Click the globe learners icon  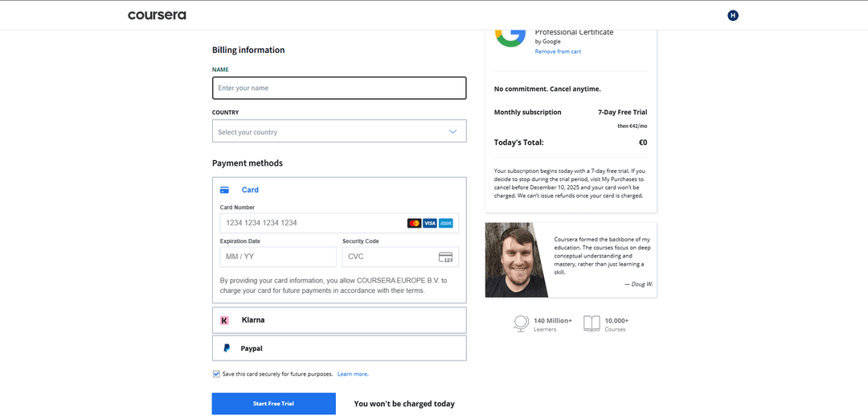pos(520,323)
